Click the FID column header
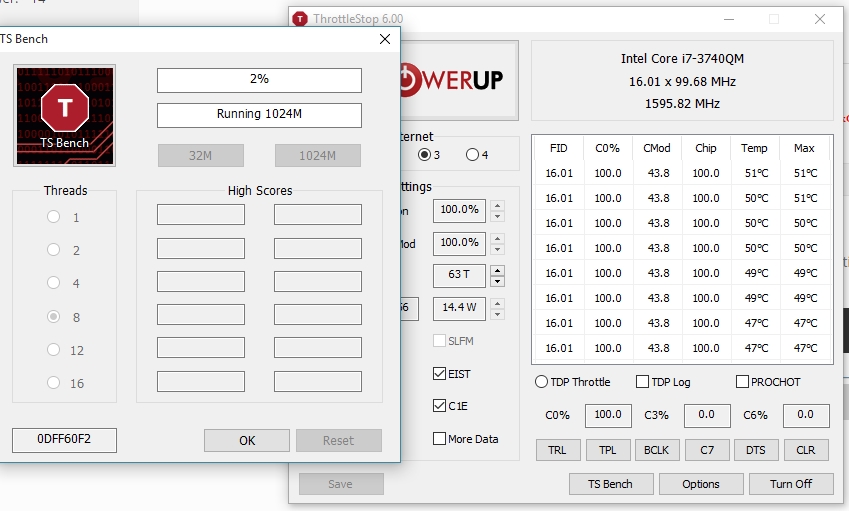Image resolution: width=849 pixels, height=511 pixels. tap(559, 148)
